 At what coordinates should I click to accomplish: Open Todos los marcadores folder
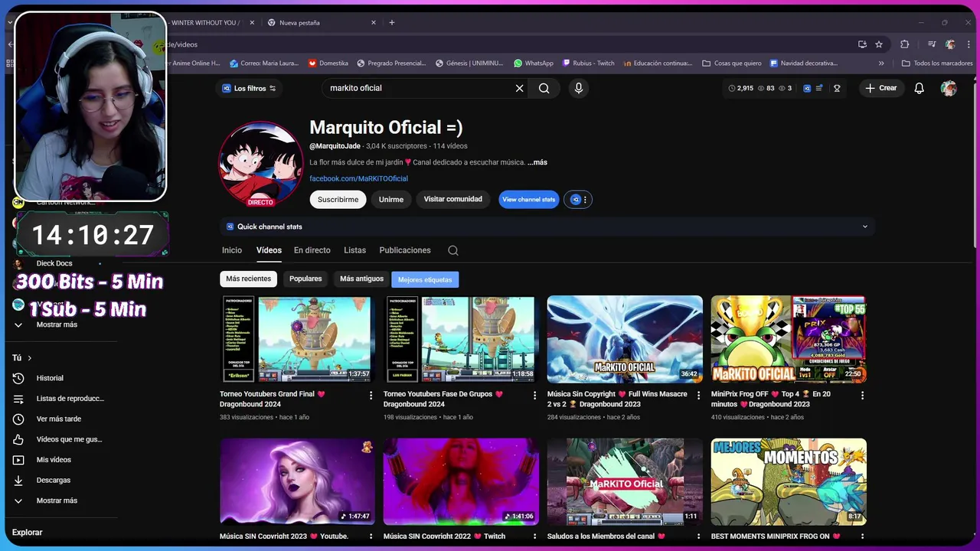coord(937,64)
